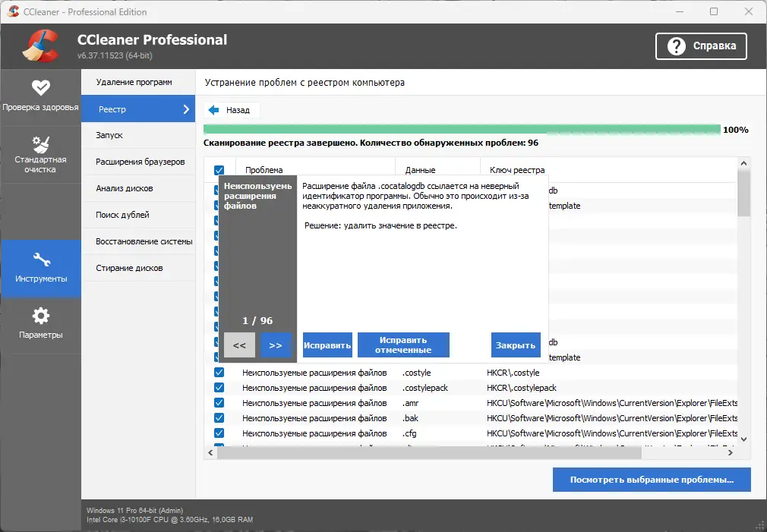Open Запуск section

pyautogui.click(x=138, y=135)
